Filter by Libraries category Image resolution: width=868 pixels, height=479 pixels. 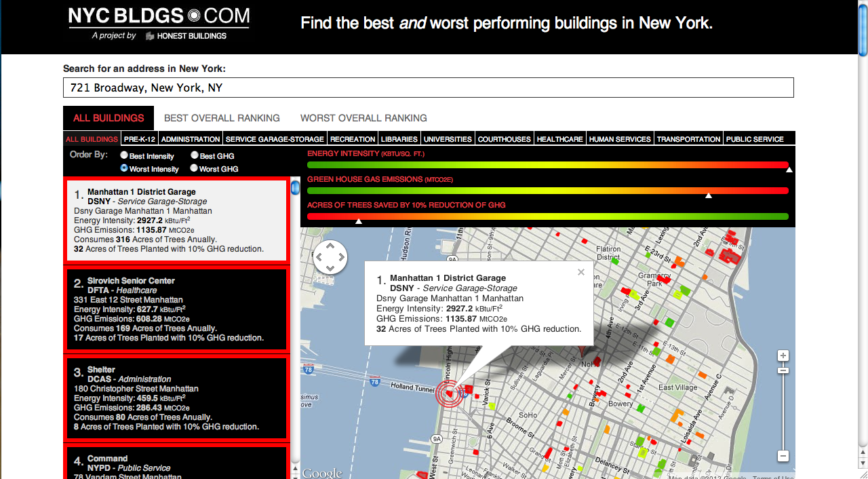coord(399,139)
